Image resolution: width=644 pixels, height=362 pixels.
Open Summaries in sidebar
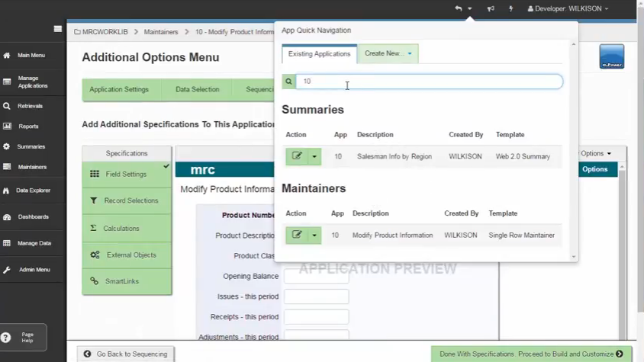[x=33, y=146]
